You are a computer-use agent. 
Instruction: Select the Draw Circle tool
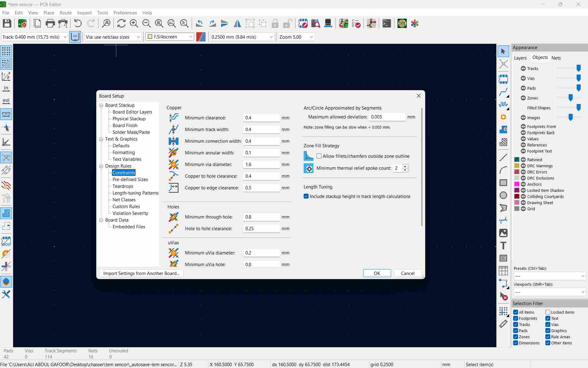[503, 195]
